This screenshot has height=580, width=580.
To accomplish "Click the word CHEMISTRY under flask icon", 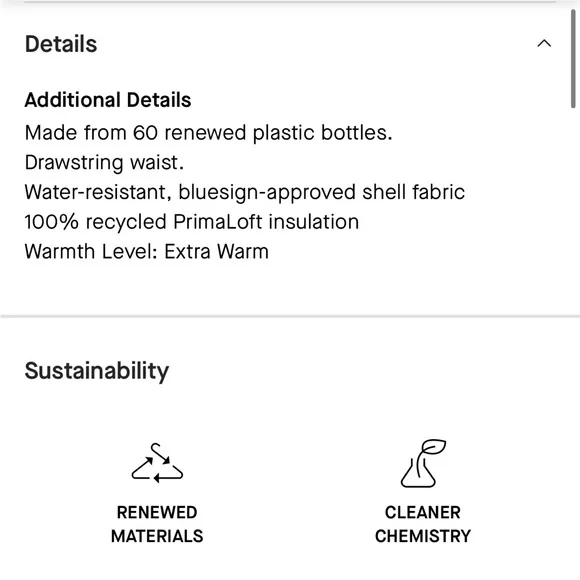I will (423, 536).
